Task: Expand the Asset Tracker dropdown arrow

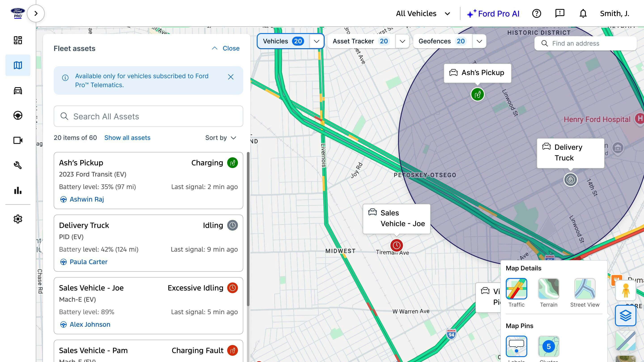Action: pos(402,41)
